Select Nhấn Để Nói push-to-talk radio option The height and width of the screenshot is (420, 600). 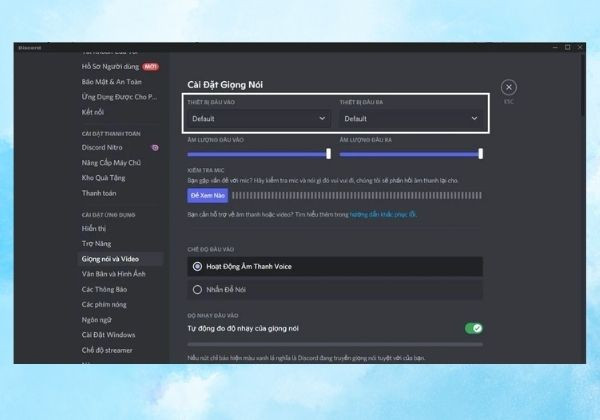pos(335,290)
